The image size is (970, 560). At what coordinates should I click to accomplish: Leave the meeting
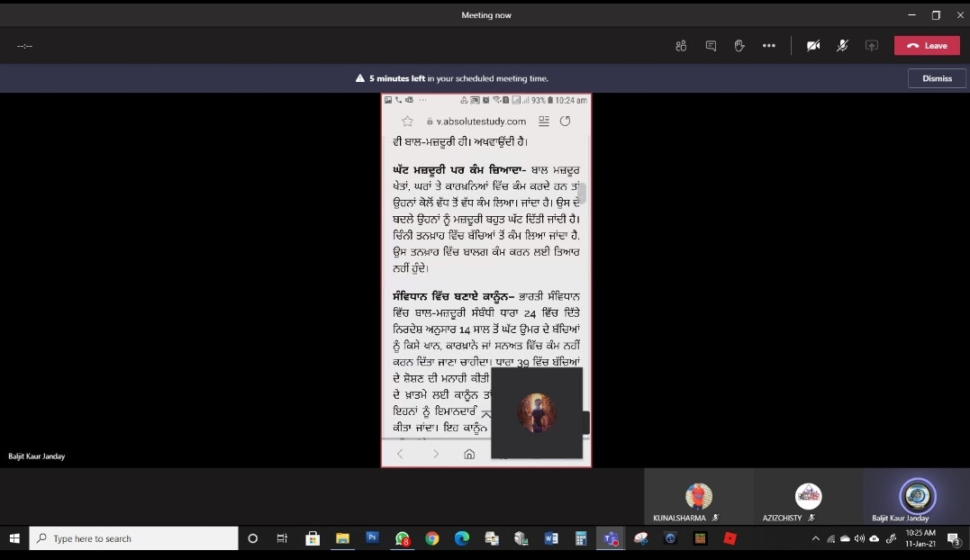coord(927,46)
